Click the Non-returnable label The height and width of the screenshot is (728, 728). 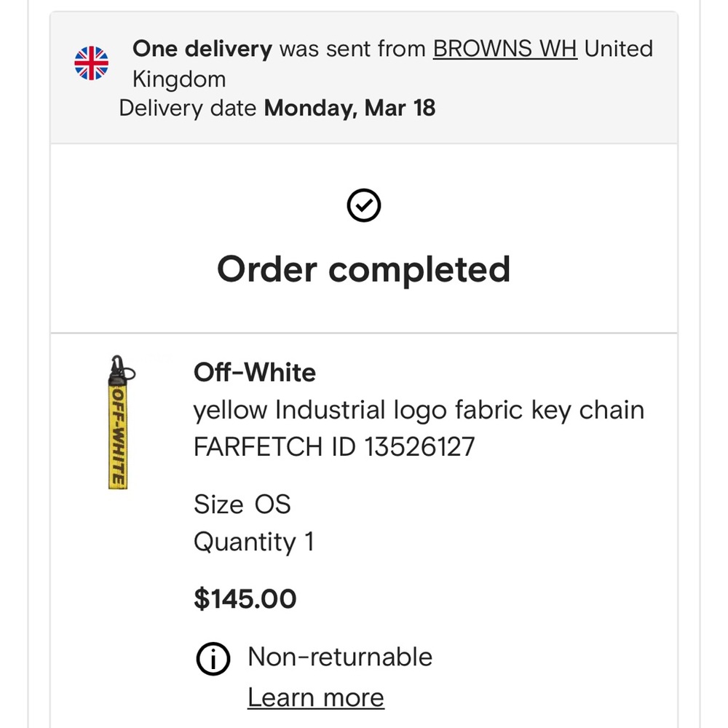point(340,657)
